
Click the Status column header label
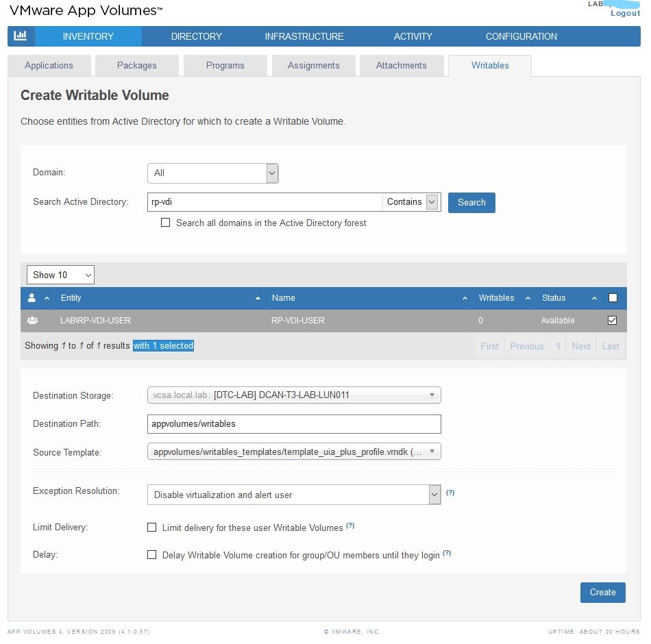(554, 298)
